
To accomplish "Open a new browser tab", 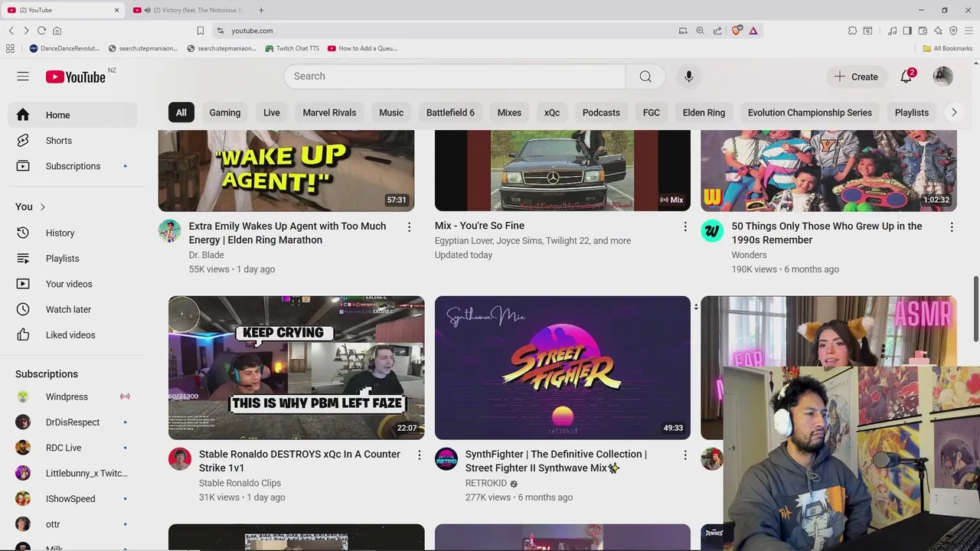I will (x=261, y=10).
